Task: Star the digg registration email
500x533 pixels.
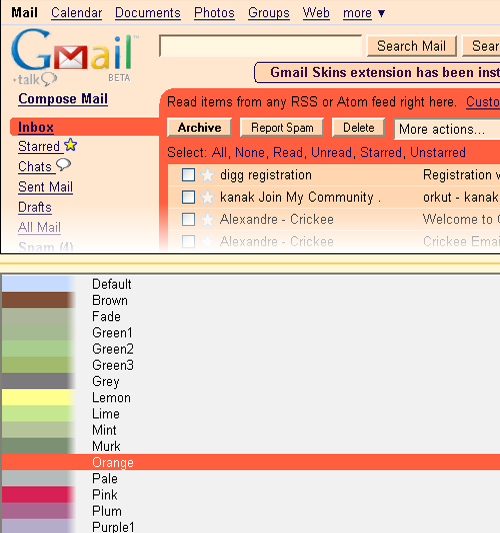Action: click(207, 175)
